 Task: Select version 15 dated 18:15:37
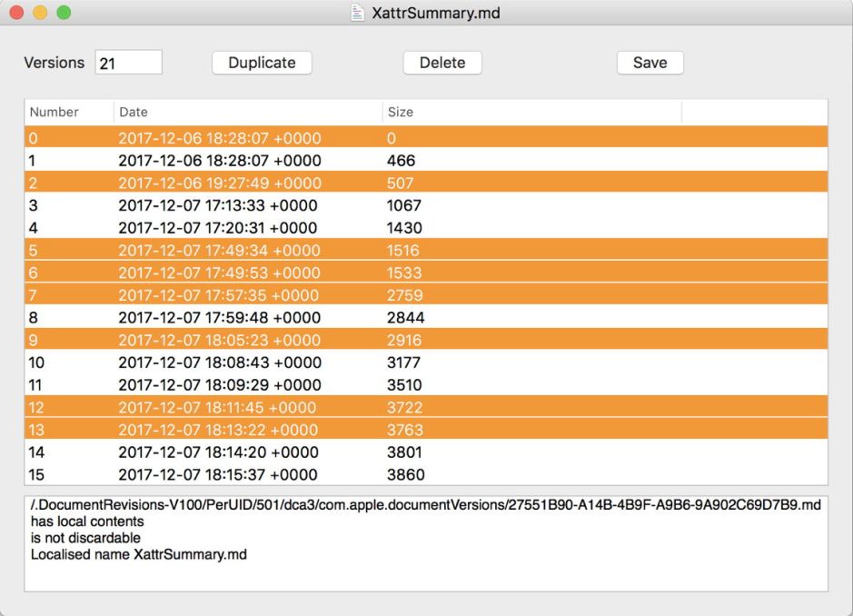(x=218, y=474)
